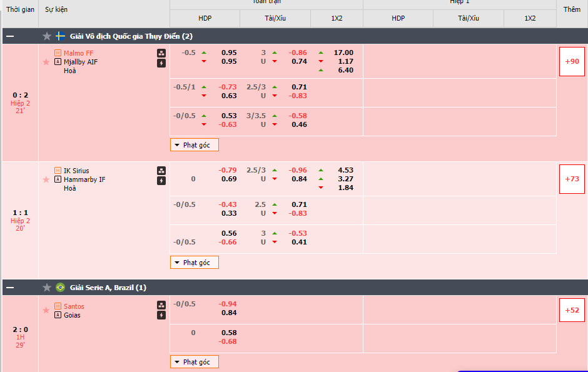Pick 1.84 draw odds in Sirius match
This screenshot has width=588, height=372.
(345, 188)
